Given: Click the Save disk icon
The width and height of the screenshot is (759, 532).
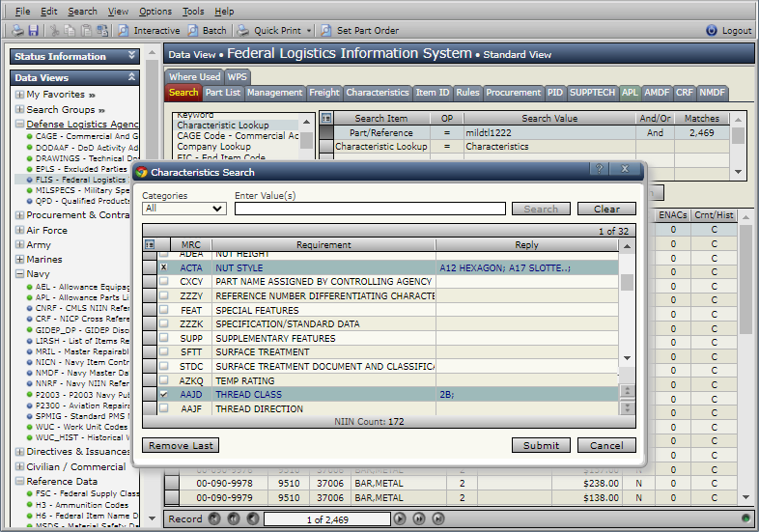Looking at the screenshot, I should point(34,31).
